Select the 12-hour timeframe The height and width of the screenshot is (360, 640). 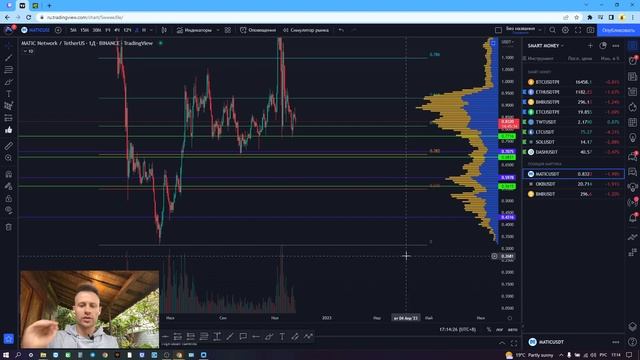click(x=127, y=30)
